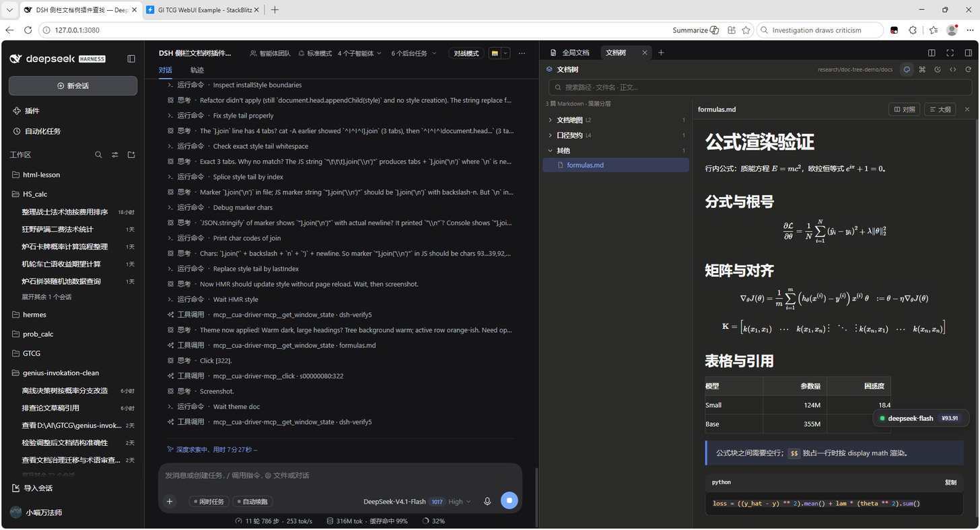
Task: Add new workspace folder icon
Action: (x=131, y=155)
